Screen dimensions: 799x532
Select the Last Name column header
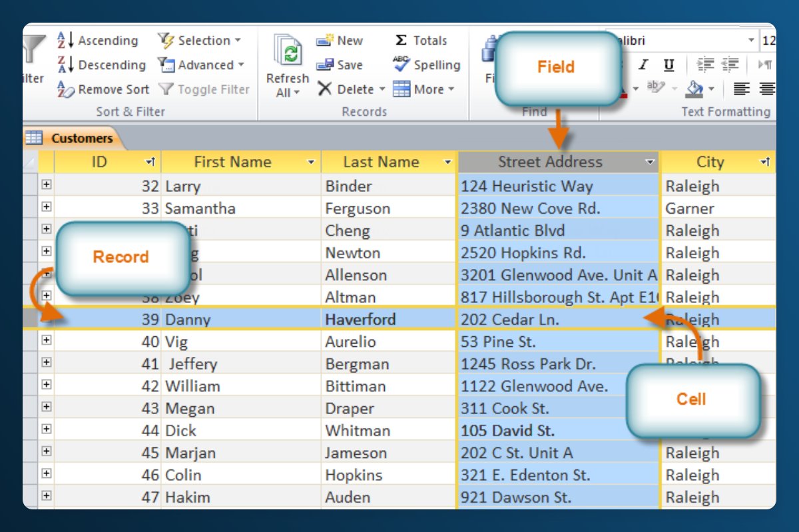click(x=389, y=162)
